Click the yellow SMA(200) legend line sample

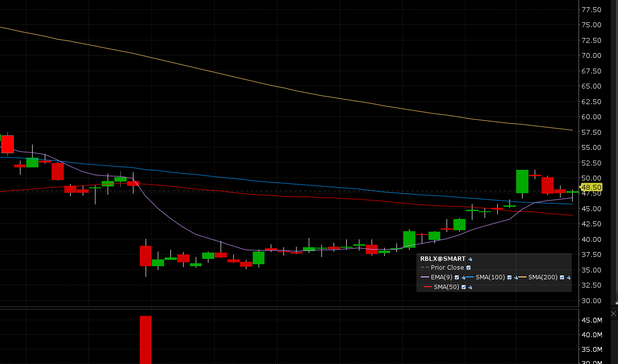coord(522,277)
